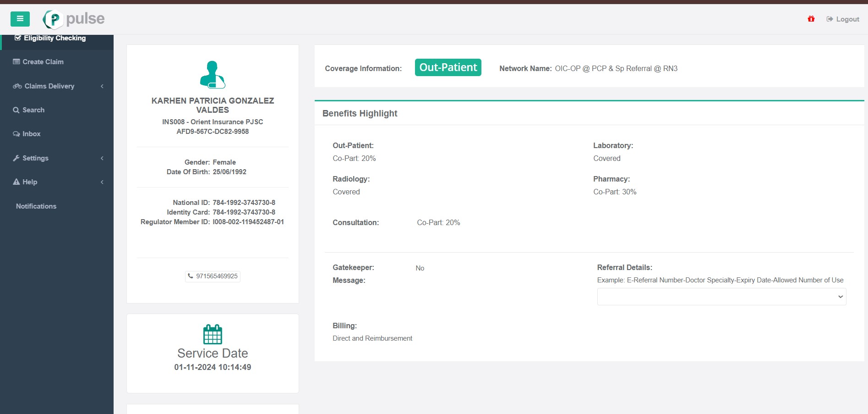Click the Settings wrench icon
868x414 pixels.
click(x=16, y=158)
